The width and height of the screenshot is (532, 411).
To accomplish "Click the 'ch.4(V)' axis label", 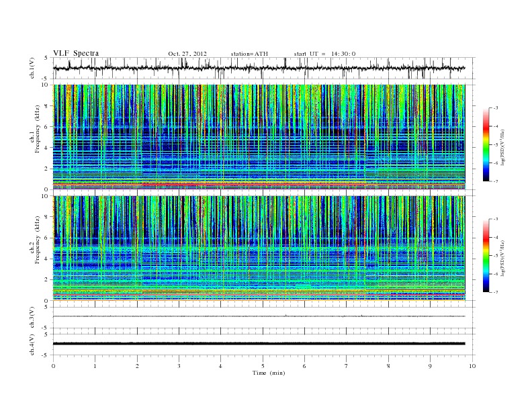I will [32, 345].
